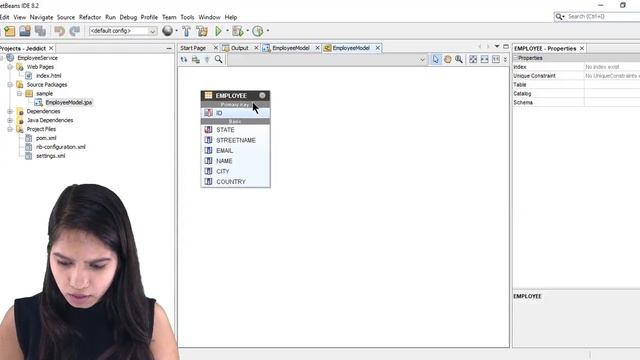
Task: Click the Undo arrow icon
Action: pos(60,31)
